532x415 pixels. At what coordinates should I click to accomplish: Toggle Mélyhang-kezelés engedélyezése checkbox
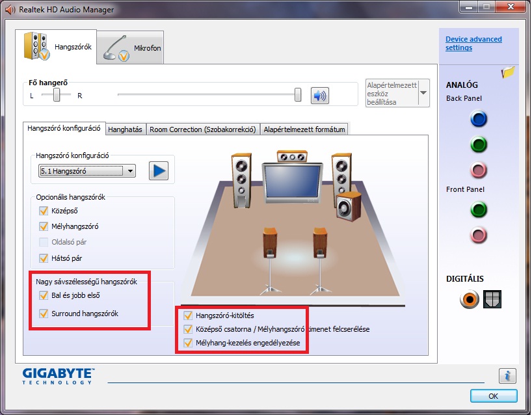click(x=187, y=343)
